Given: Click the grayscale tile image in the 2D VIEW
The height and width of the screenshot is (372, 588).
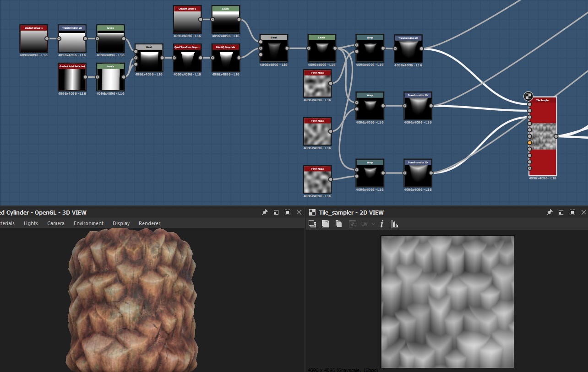Looking at the screenshot, I should [x=447, y=302].
